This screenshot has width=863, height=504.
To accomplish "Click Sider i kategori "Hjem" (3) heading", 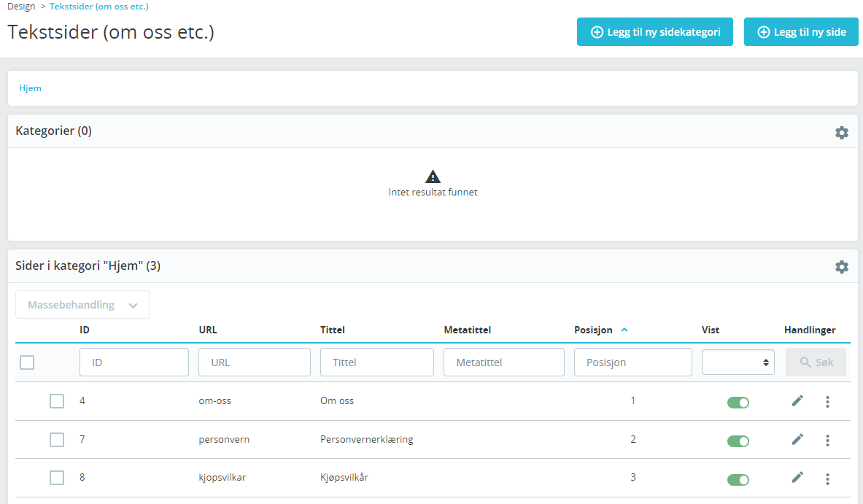I will (x=88, y=265).
